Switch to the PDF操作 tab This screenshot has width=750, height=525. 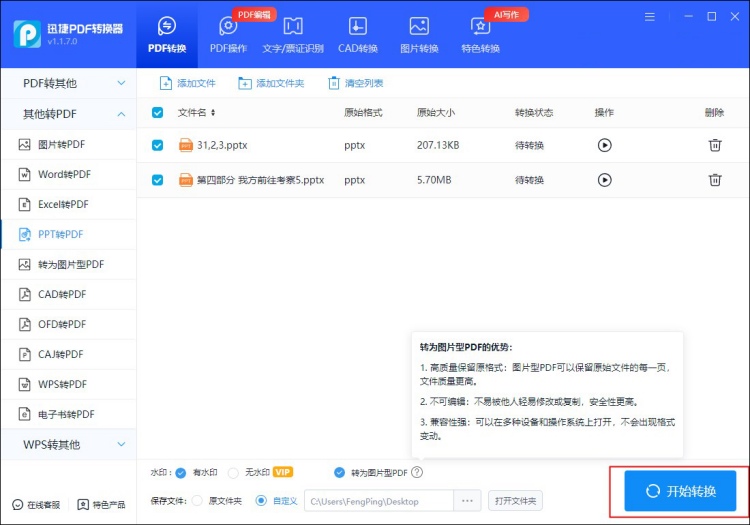pyautogui.click(x=228, y=34)
